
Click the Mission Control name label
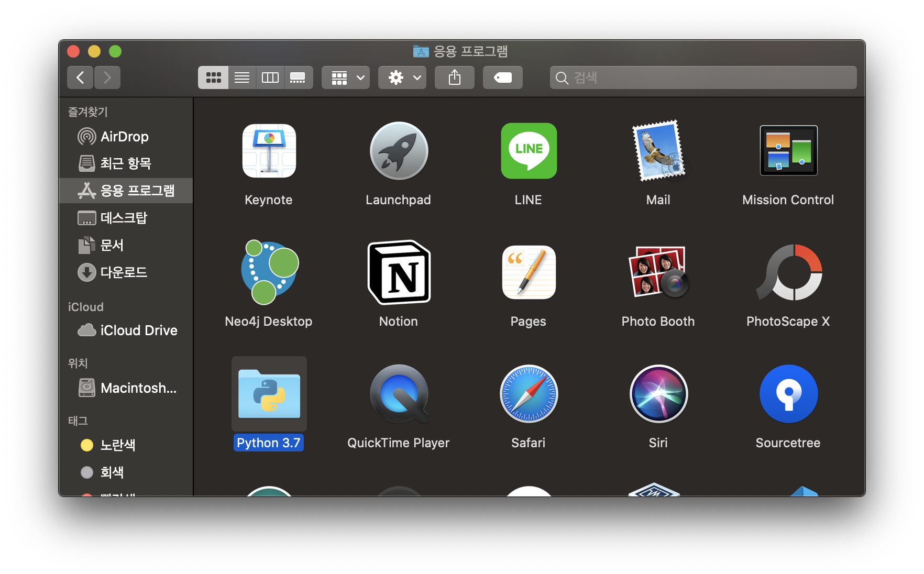click(788, 200)
